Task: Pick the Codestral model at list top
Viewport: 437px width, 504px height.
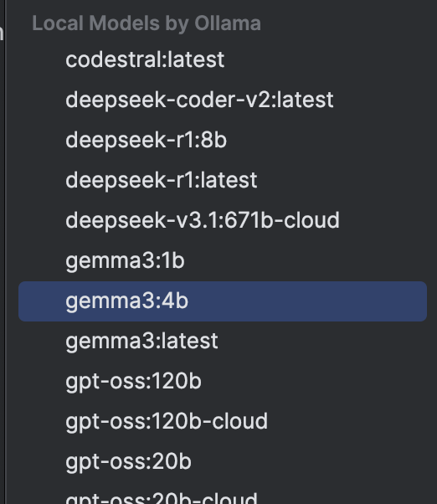Action: point(223,59)
